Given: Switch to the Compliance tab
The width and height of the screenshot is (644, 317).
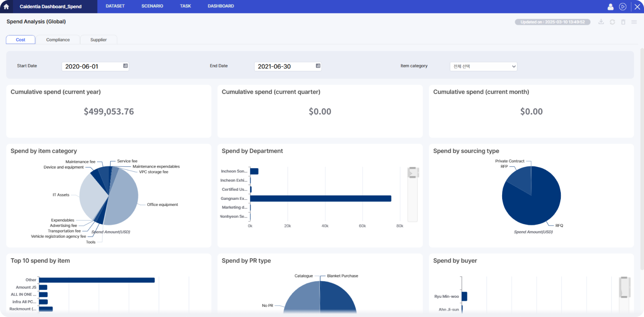Looking at the screenshot, I should click(x=58, y=40).
